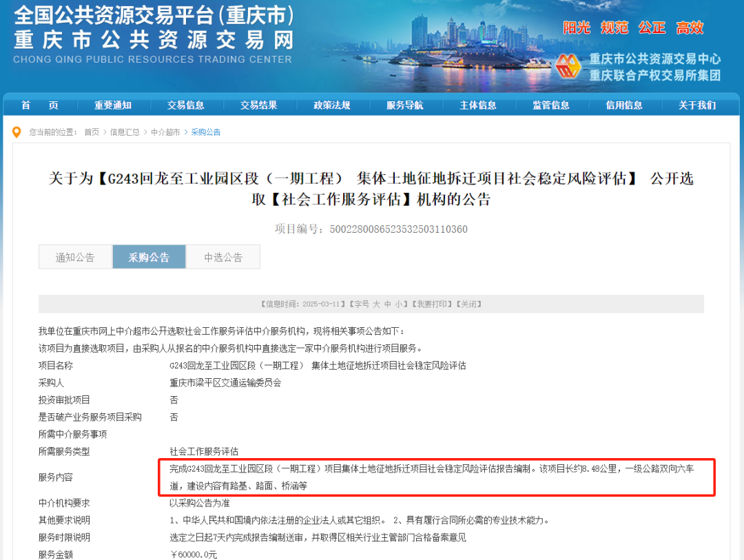Select 交易结果 in the navigation bar
Image resolution: width=744 pixels, height=560 pixels.
pyautogui.click(x=258, y=105)
